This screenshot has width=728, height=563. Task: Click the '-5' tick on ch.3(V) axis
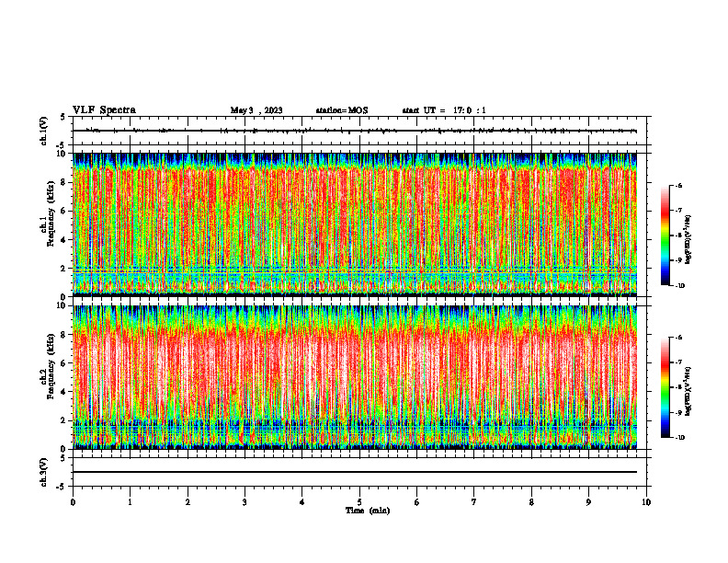63,487
